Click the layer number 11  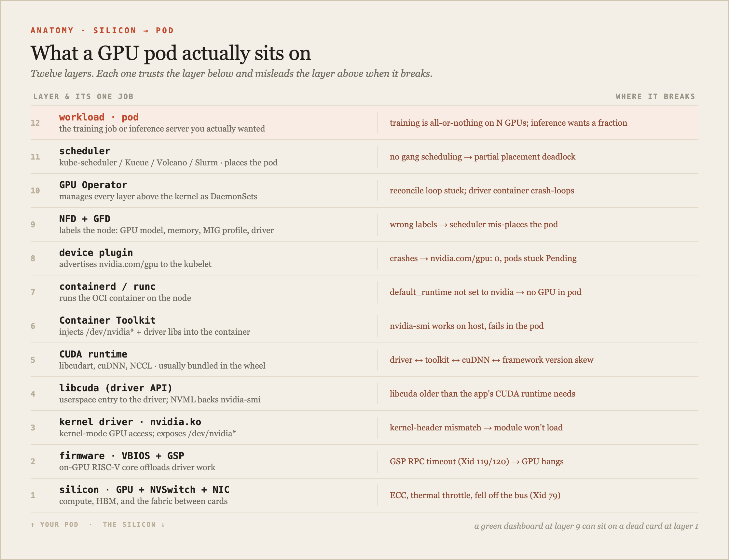35,157
